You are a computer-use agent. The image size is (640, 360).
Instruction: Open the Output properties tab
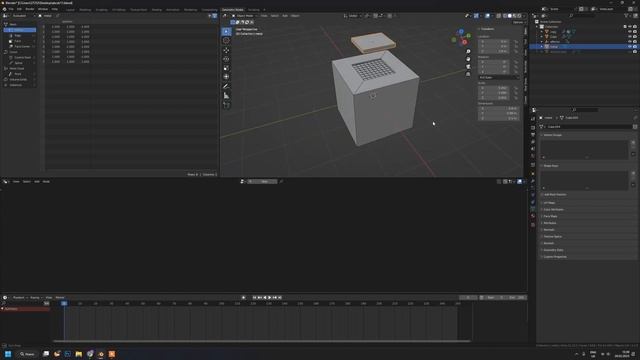pos(533,135)
